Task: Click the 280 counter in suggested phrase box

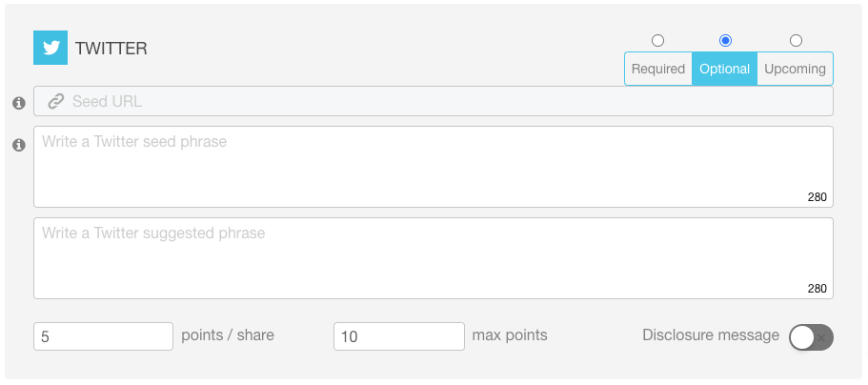Action: (818, 288)
